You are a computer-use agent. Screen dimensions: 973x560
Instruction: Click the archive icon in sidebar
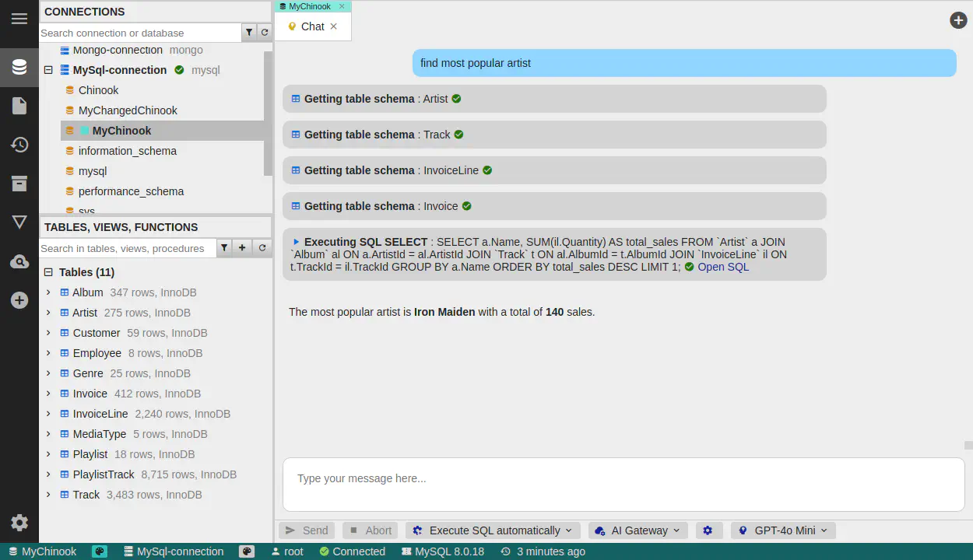click(x=19, y=184)
